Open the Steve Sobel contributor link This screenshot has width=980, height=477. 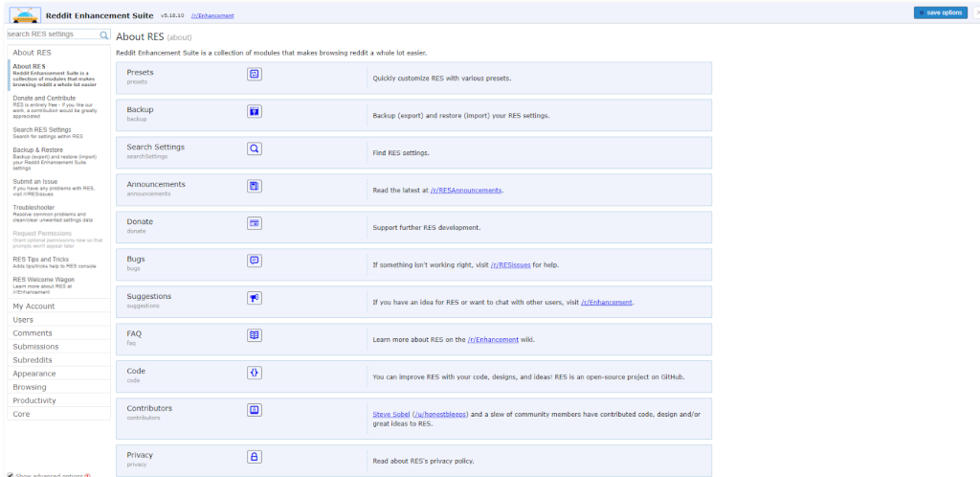pyautogui.click(x=390, y=414)
